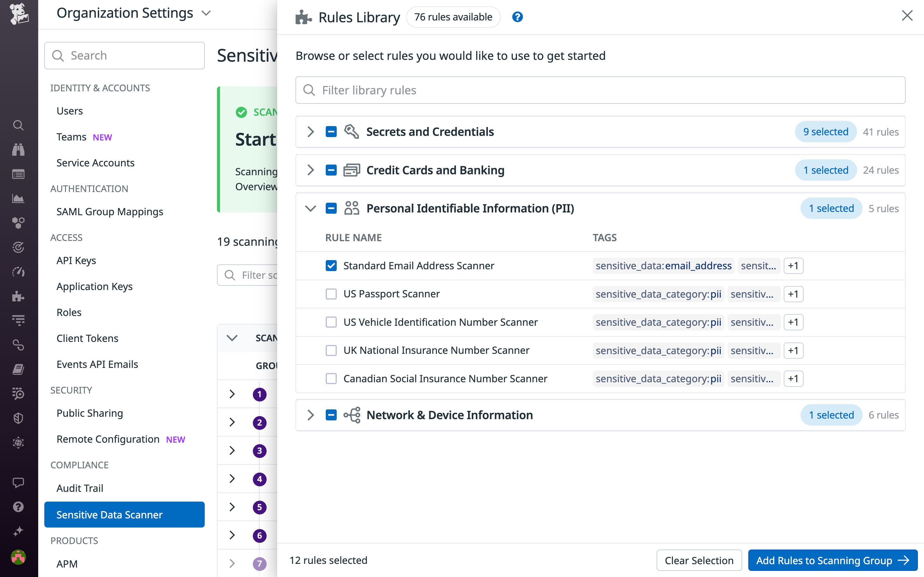Click the Clear Selection button

coord(699,560)
